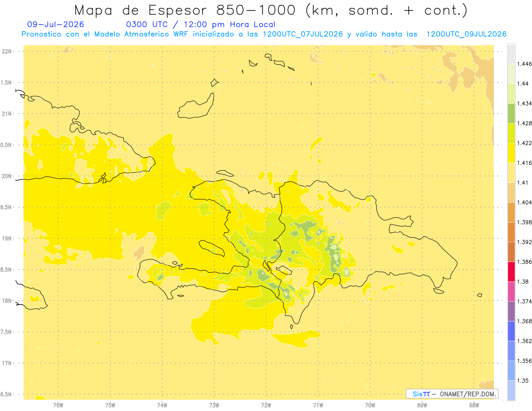
Task: Click the blue swatch between 1.362 and 1.368
Action: (511, 331)
